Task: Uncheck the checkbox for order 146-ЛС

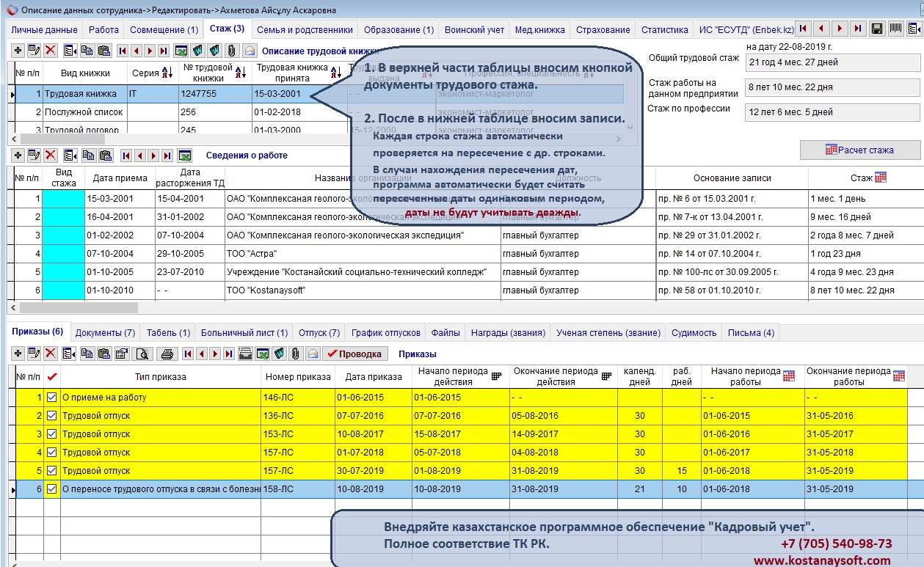Action: click(x=51, y=398)
